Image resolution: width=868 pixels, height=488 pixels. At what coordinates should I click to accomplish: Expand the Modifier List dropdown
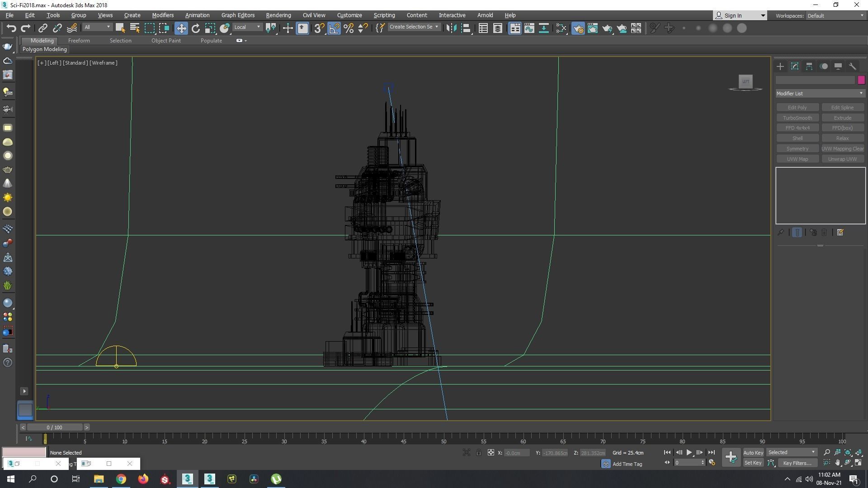pyautogui.click(x=820, y=94)
